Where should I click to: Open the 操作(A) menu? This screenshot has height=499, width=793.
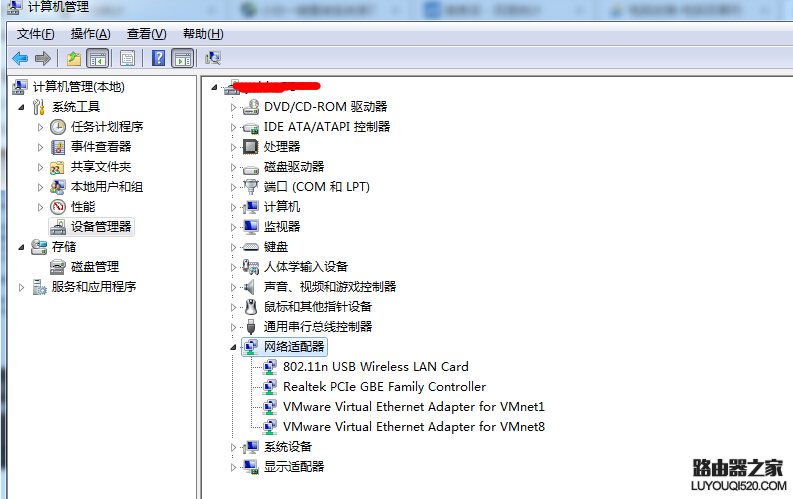[x=91, y=34]
